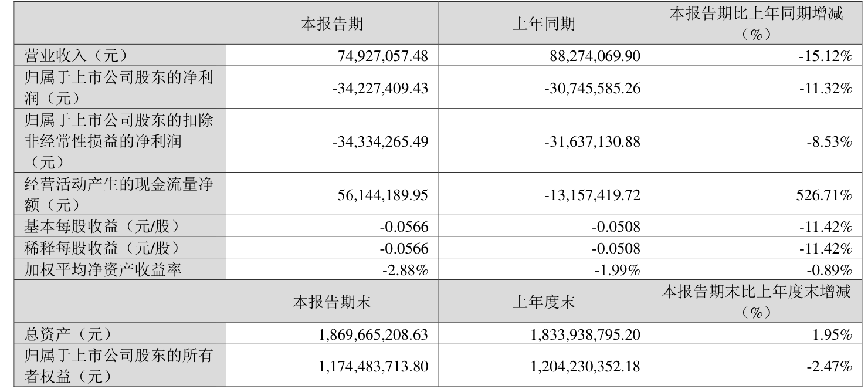Image resolution: width=868 pixels, height=392 pixels.
Task: Click the 上年同期 column header
Action: click(x=543, y=24)
